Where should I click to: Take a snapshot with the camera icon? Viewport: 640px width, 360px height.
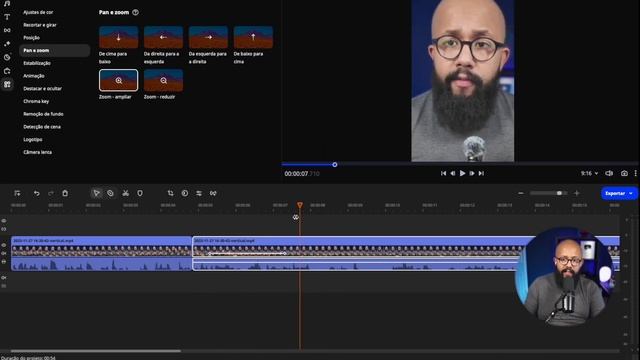(624, 173)
